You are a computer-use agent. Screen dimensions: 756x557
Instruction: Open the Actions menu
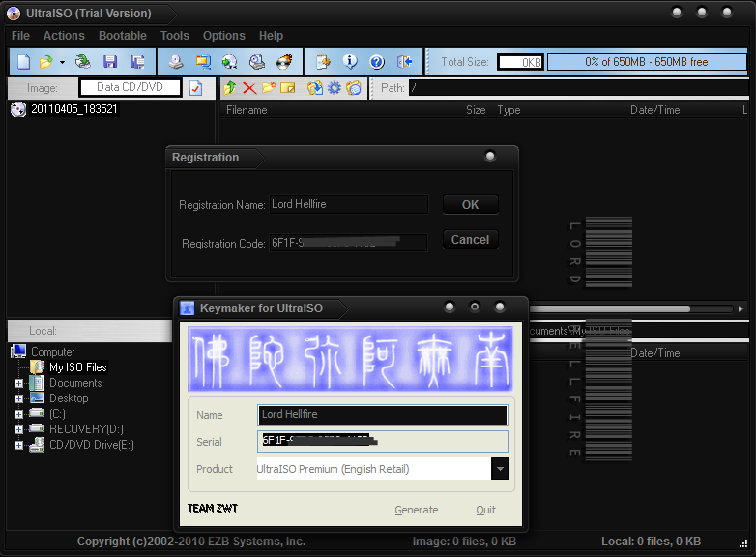coord(64,36)
